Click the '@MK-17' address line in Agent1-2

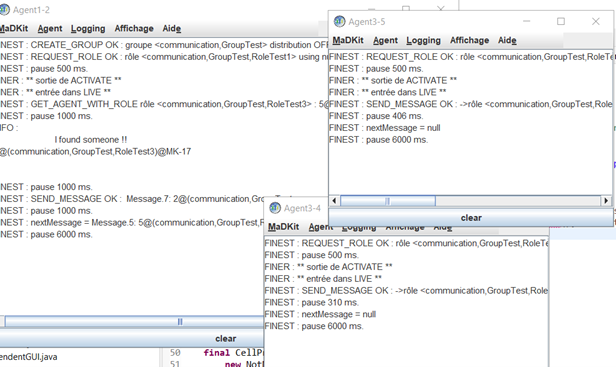tap(95, 151)
